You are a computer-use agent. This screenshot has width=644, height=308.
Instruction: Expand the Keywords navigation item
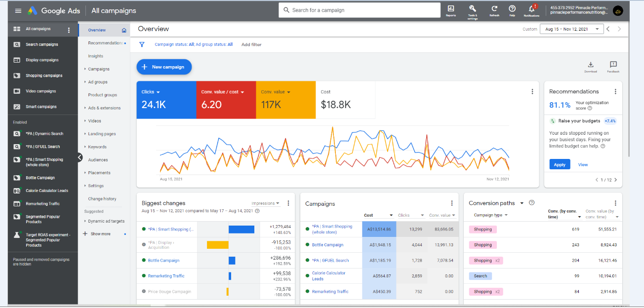click(97, 147)
